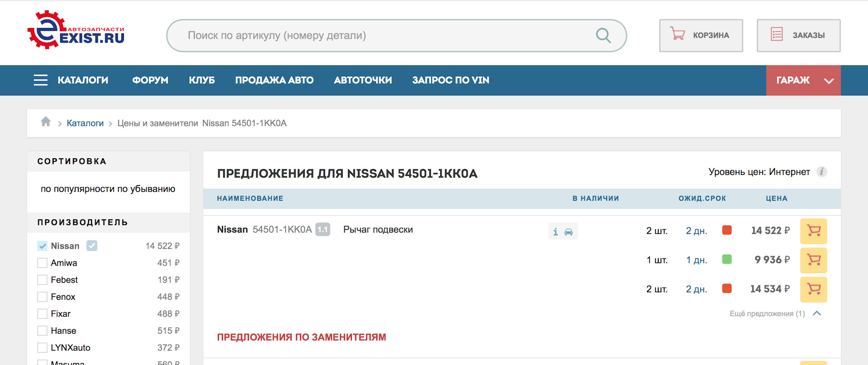Click the green indicator for 9 936 ₽ offer
868x365 pixels.
[x=727, y=259]
